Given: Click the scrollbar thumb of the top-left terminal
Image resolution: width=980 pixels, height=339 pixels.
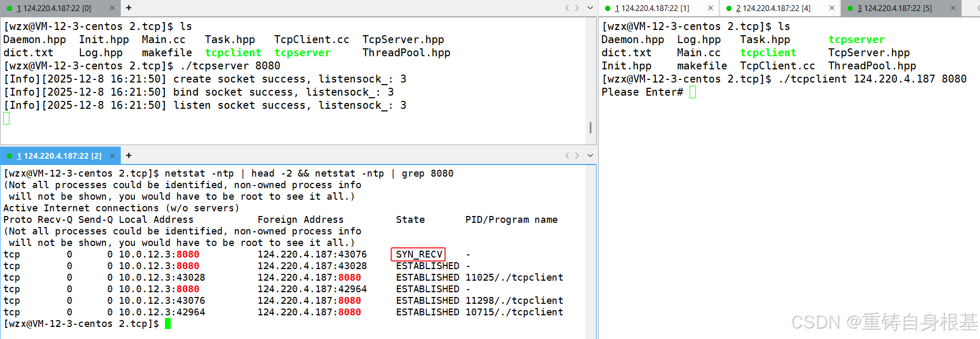Looking at the screenshot, I should tap(590, 128).
